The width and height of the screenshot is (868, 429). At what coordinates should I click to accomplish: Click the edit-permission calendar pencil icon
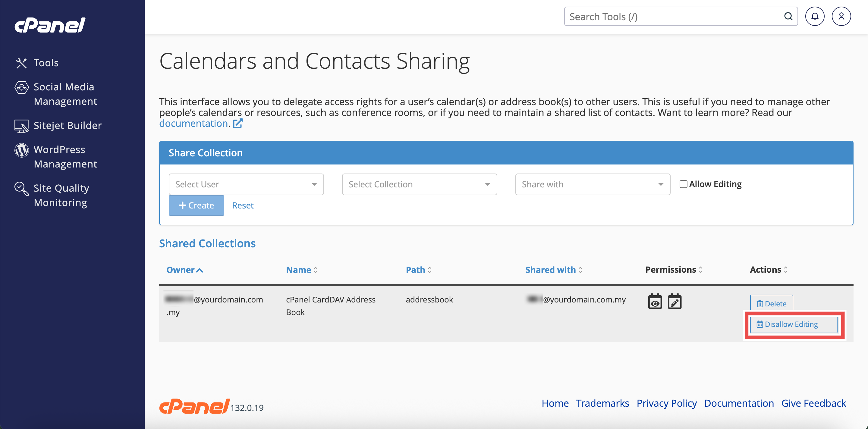pyautogui.click(x=674, y=301)
